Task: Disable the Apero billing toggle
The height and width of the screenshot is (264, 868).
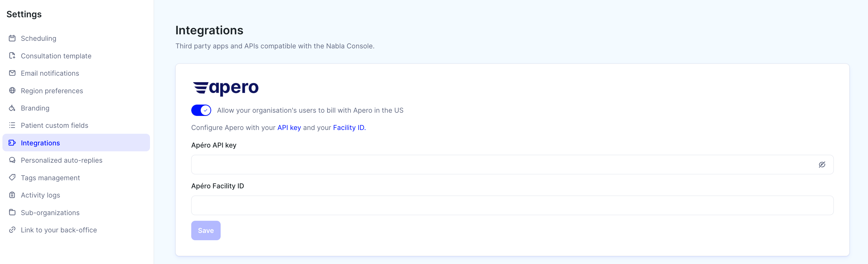Action: 201,111
